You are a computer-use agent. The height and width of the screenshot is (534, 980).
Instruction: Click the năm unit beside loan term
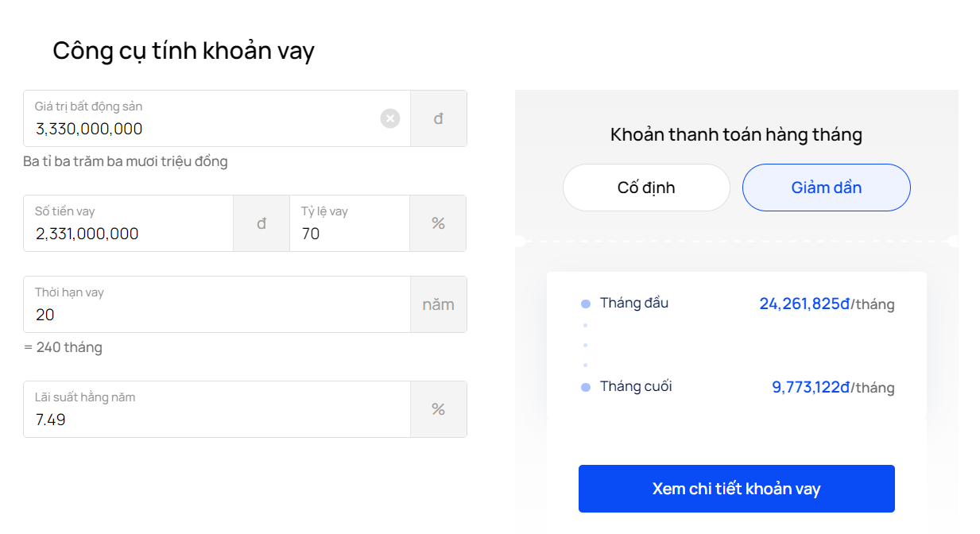coord(438,304)
